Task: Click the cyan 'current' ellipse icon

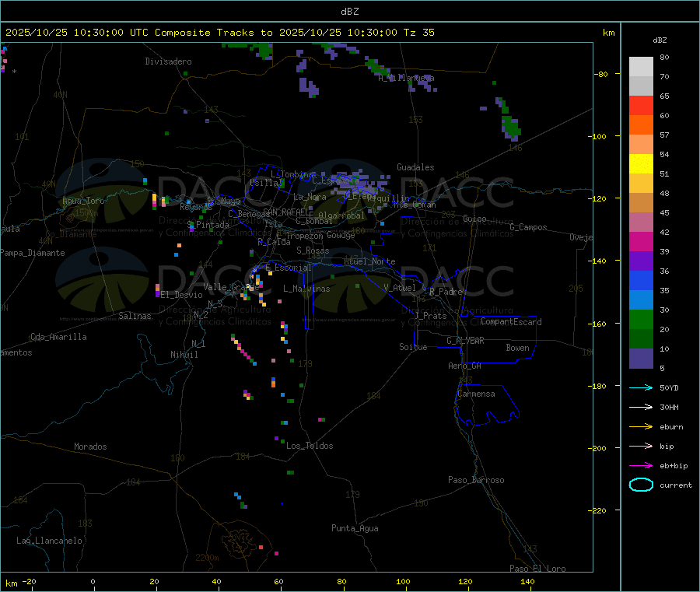Action: click(x=641, y=485)
